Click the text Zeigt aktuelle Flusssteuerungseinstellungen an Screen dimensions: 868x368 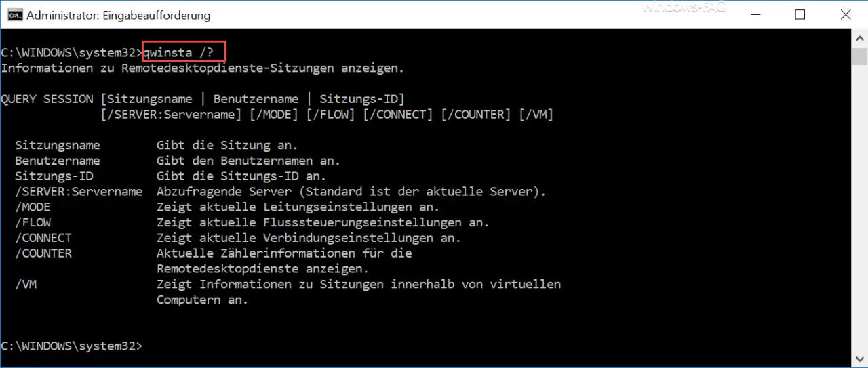point(323,223)
